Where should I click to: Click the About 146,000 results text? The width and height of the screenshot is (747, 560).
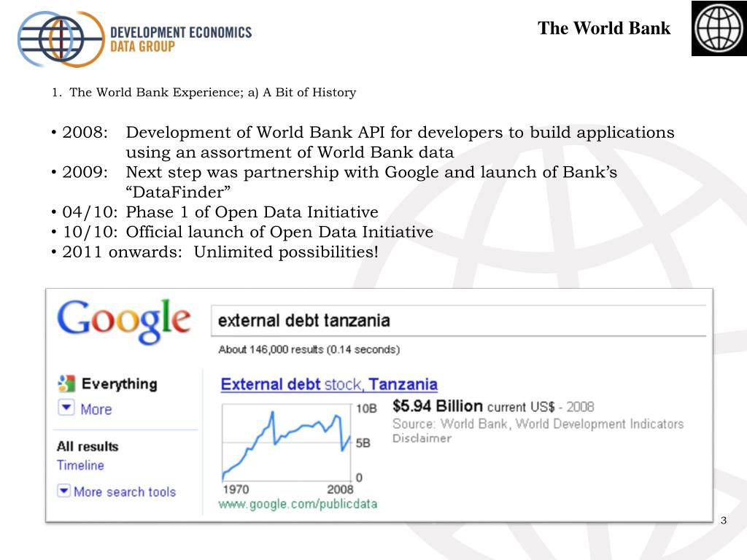point(309,349)
